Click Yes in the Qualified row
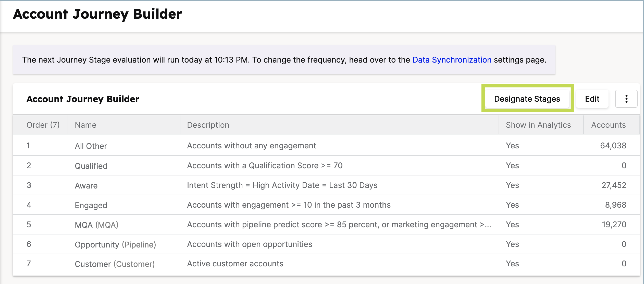 (512, 165)
